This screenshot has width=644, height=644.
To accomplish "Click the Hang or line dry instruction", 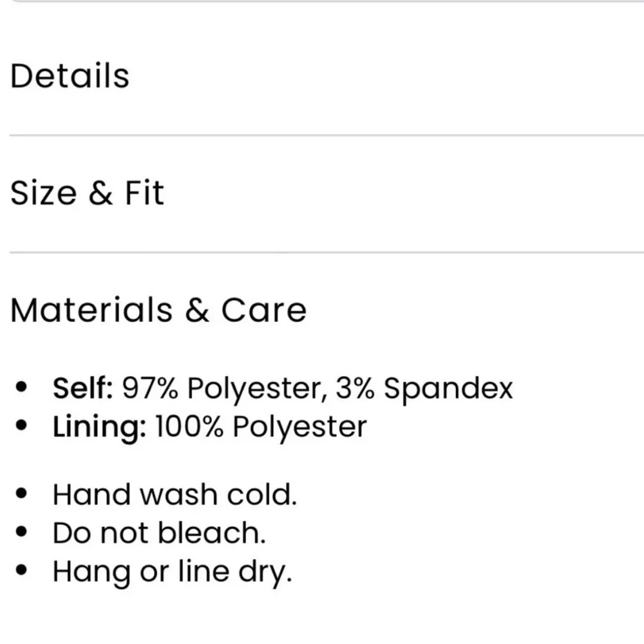I will (x=172, y=571).
